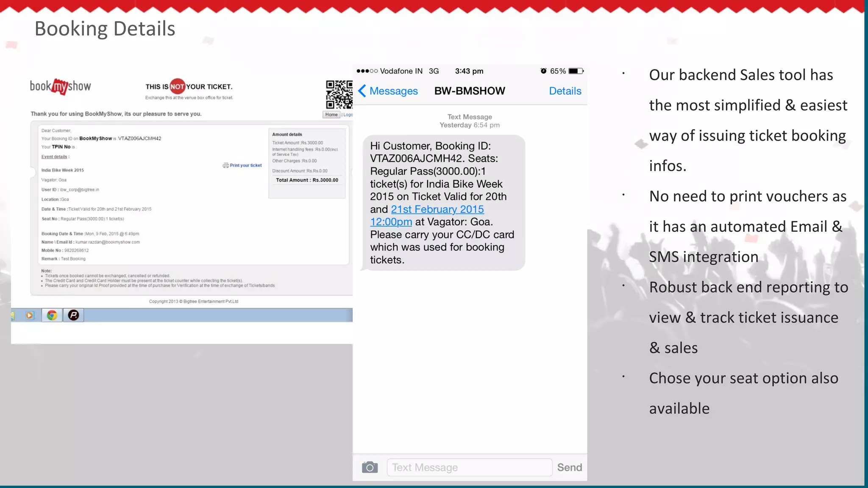Launch Windows Media Player from taskbar
The height and width of the screenshot is (488, 868).
point(29,315)
